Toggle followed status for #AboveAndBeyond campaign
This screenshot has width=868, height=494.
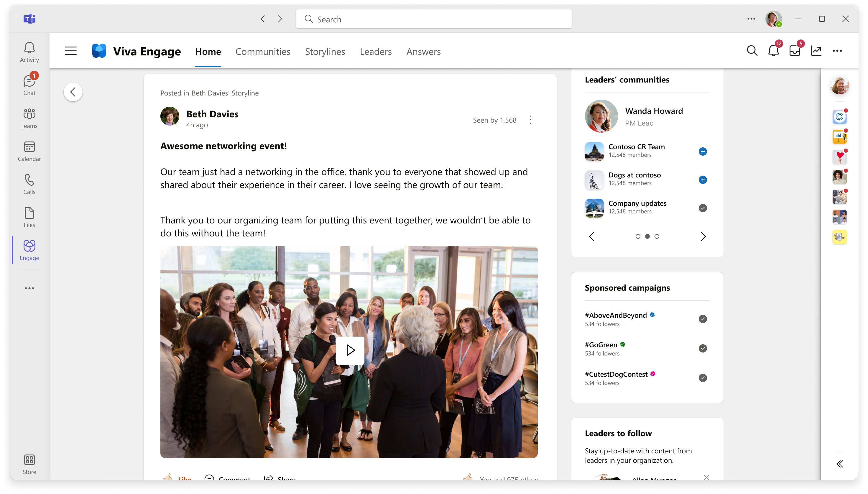coord(702,318)
